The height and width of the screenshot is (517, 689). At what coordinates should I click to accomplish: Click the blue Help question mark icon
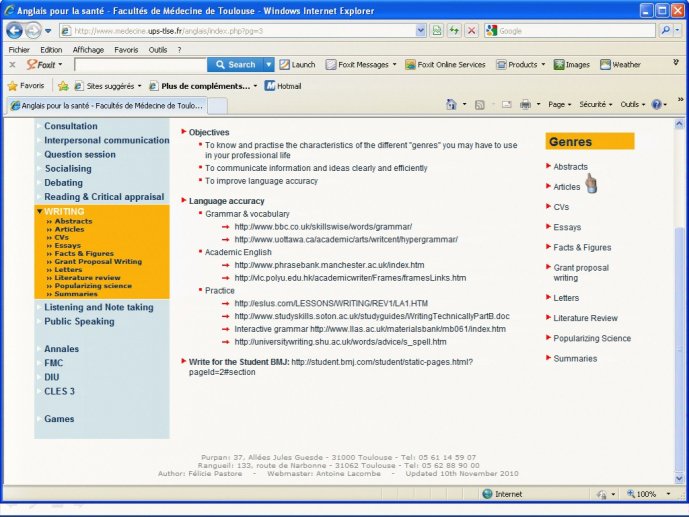tap(656, 105)
